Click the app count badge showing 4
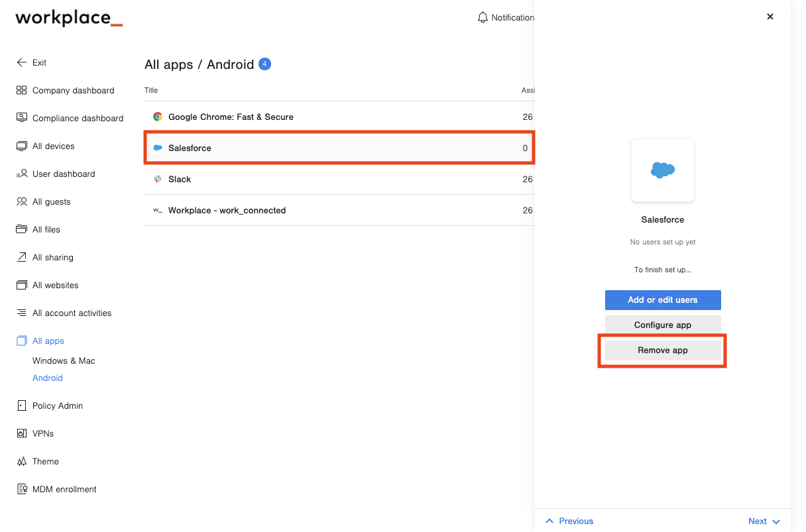The width and height of the screenshot is (806, 532). pos(264,64)
